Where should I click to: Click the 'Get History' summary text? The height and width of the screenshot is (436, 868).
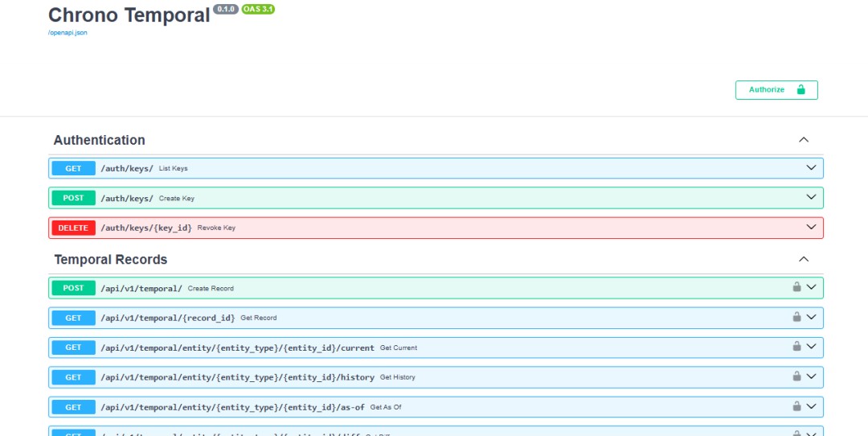[398, 377]
